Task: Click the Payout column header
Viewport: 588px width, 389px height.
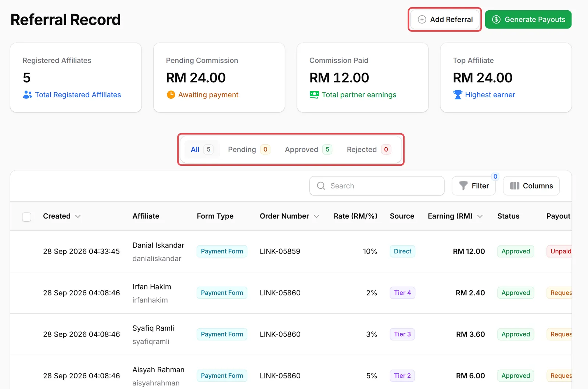Action: click(558, 216)
